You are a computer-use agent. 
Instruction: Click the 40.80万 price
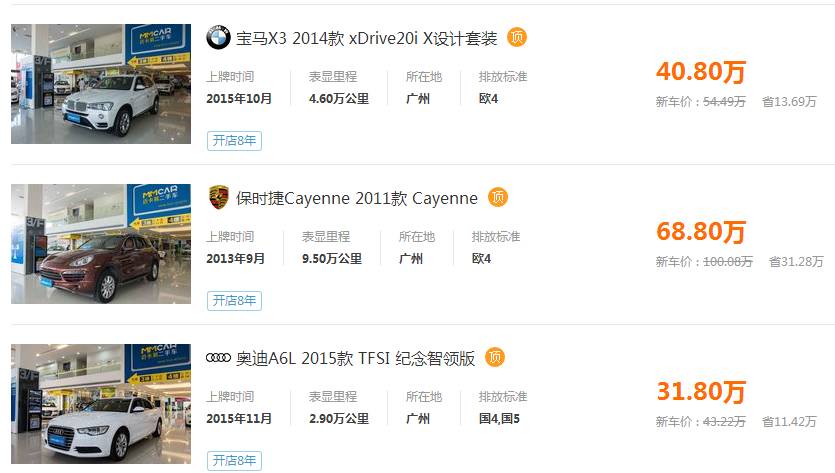point(701,71)
